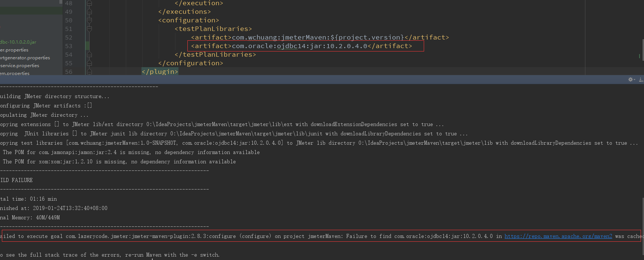
Task: Click the editor vertical scrollbar
Action: [643, 50]
